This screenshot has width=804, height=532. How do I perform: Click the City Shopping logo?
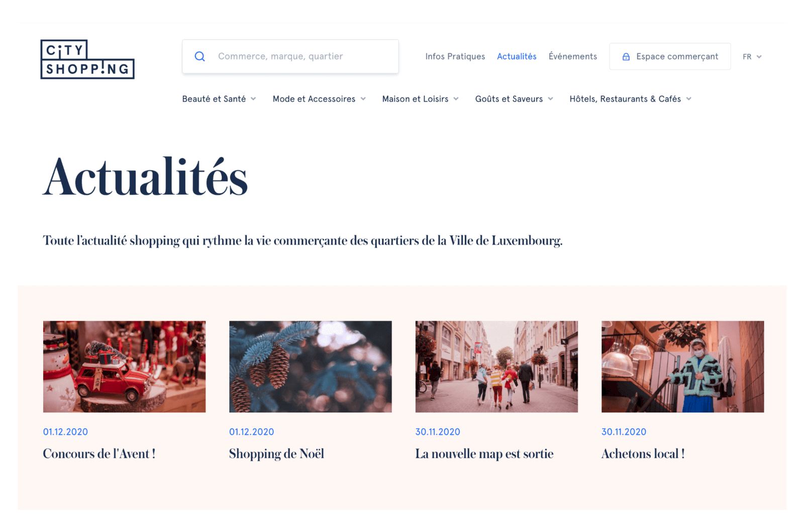point(87,59)
